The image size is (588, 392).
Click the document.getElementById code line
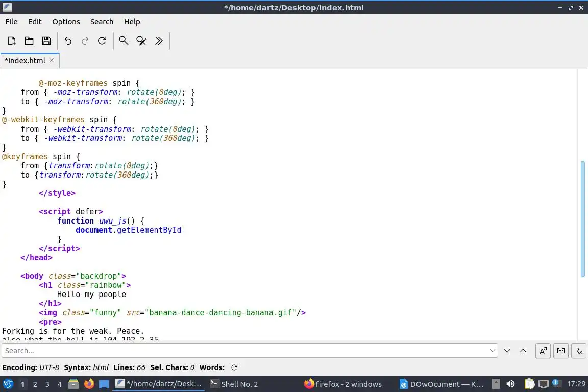129,230
